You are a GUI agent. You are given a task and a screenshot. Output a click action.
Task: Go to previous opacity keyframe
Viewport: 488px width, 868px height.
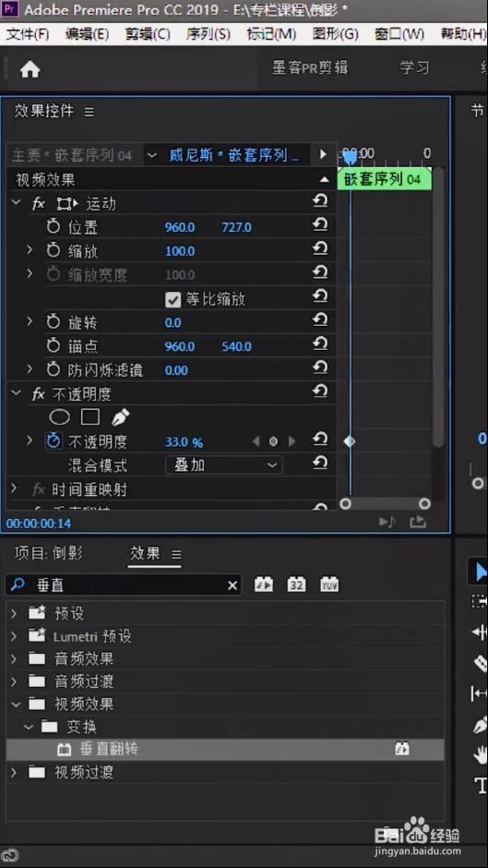click(x=256, y=441)
